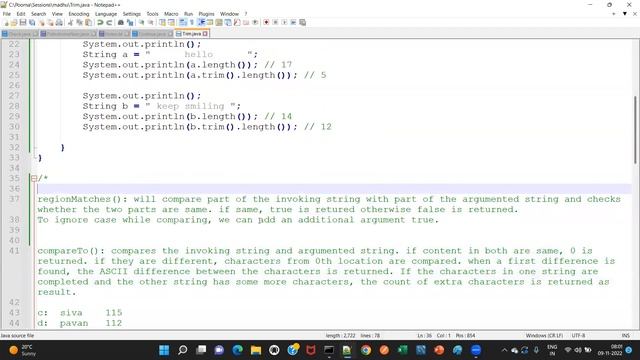Save the file using the Save icon
The height and width of the screenshot is (360, 640).
(x=23, y=22)
